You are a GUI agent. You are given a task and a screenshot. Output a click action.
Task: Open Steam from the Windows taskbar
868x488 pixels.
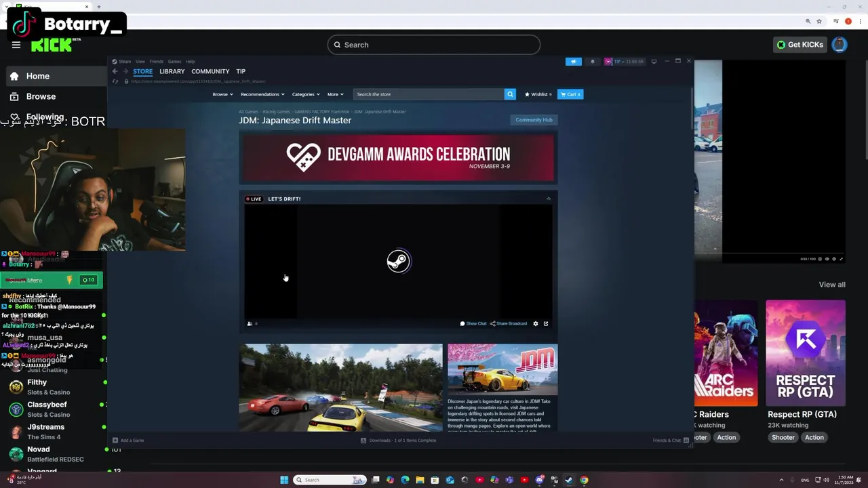569,480
